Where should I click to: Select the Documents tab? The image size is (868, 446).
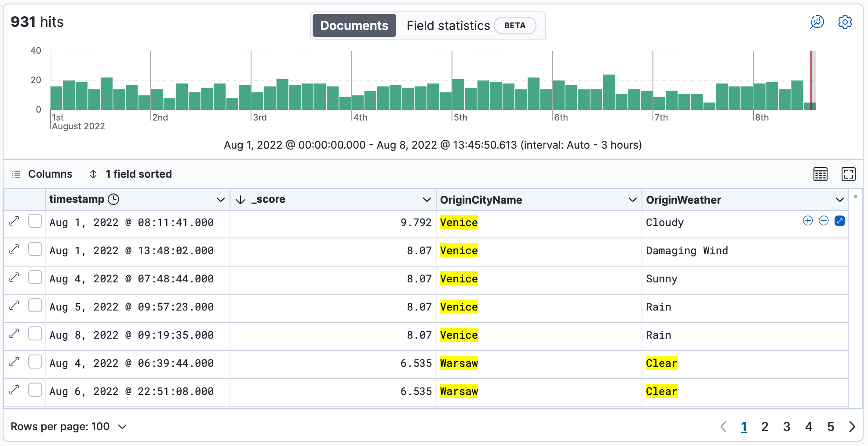(354, 26)
